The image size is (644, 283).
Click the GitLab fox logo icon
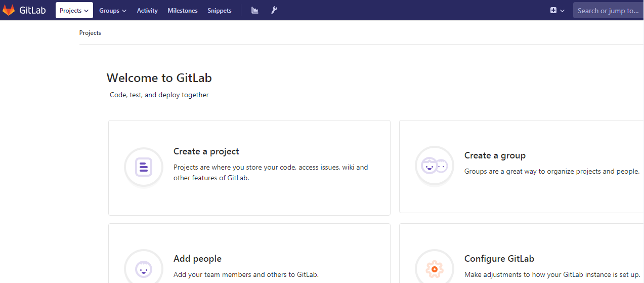click(x=9, y=10)
